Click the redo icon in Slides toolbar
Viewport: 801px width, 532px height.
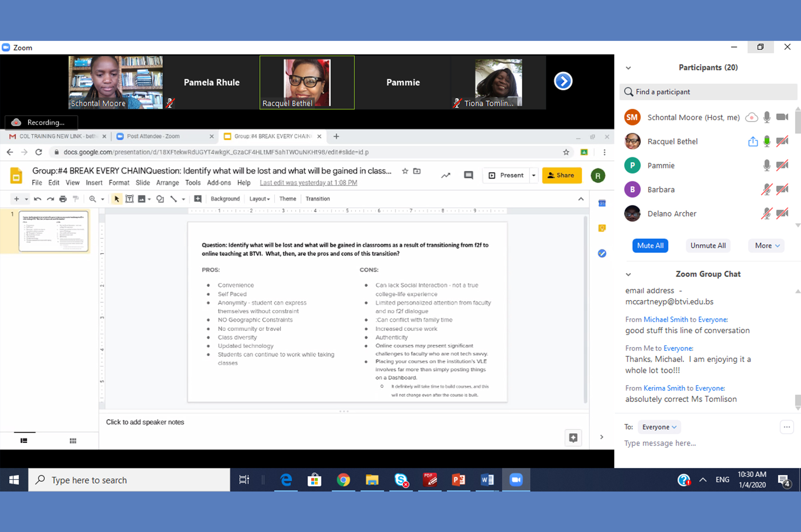(50, 199)
